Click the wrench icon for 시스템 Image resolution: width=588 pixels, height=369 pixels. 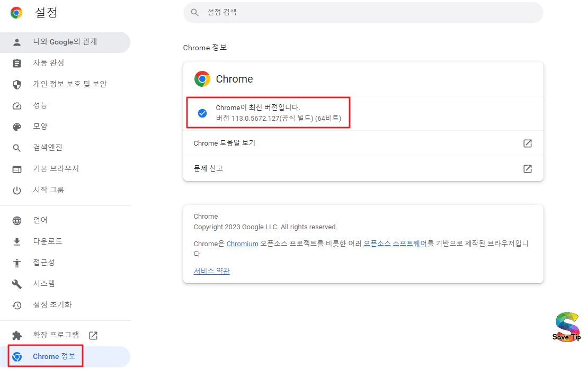[17, 284]
